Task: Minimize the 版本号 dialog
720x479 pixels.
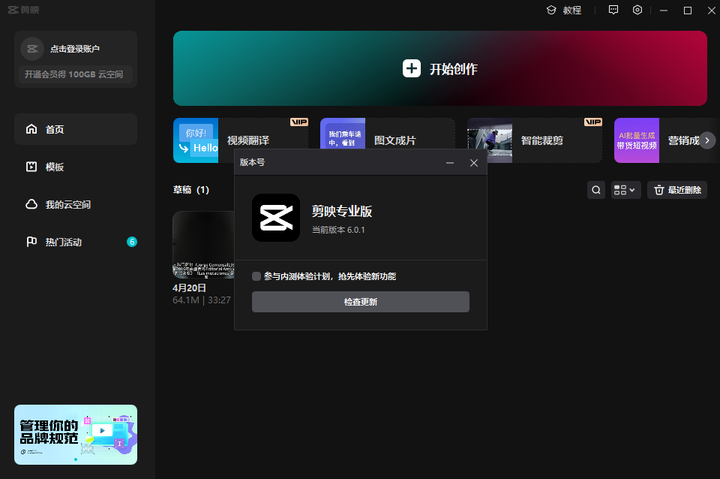Action: click(x=450, y=163)
